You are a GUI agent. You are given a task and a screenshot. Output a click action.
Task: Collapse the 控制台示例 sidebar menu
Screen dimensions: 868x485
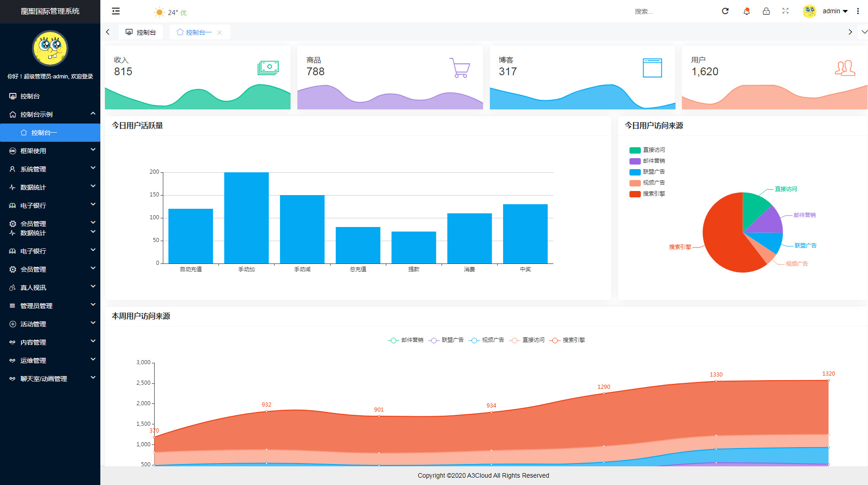coord(50,114)
